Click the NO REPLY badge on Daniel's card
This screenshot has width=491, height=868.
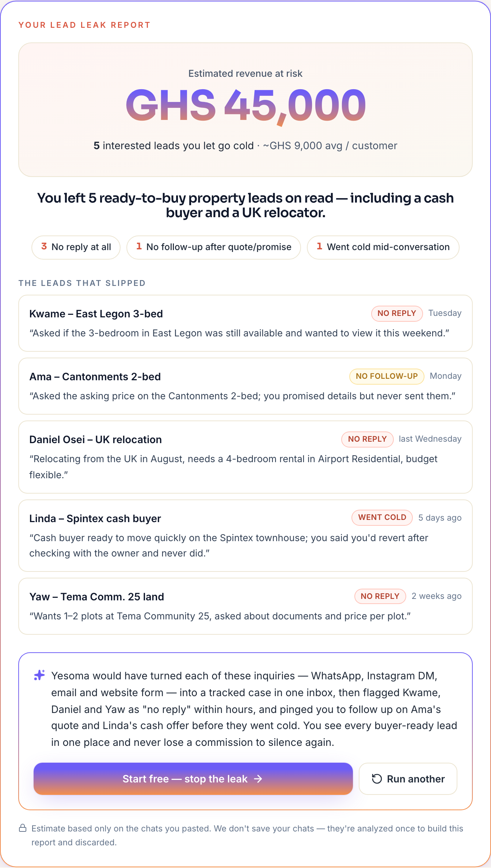coord(367,439)
